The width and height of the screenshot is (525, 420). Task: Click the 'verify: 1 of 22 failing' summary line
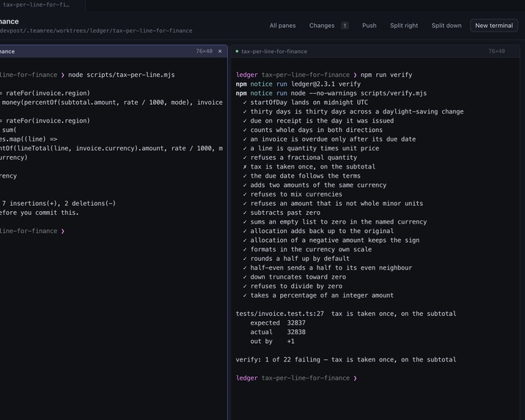[346, 360]
